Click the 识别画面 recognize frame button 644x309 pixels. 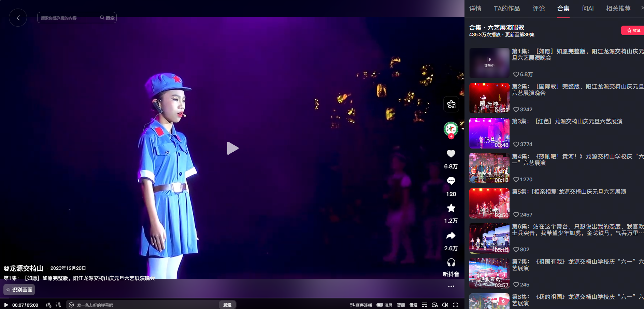[x=19, y=290]
